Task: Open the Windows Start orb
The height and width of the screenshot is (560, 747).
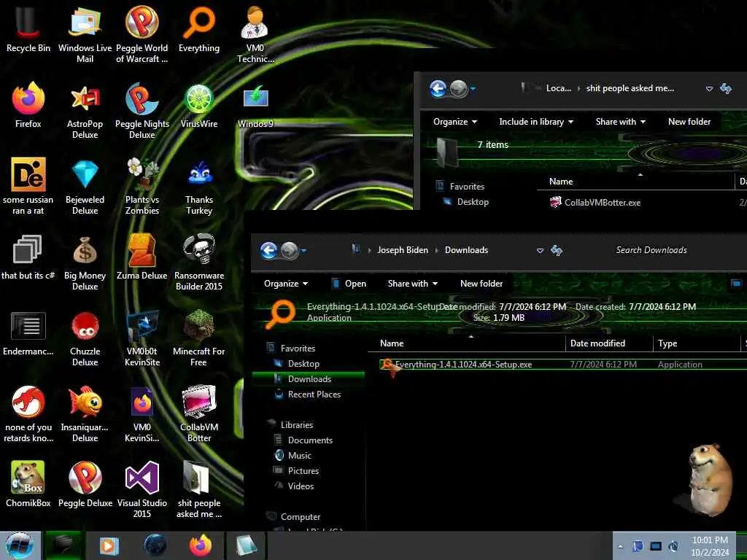Action: [20, 545]
